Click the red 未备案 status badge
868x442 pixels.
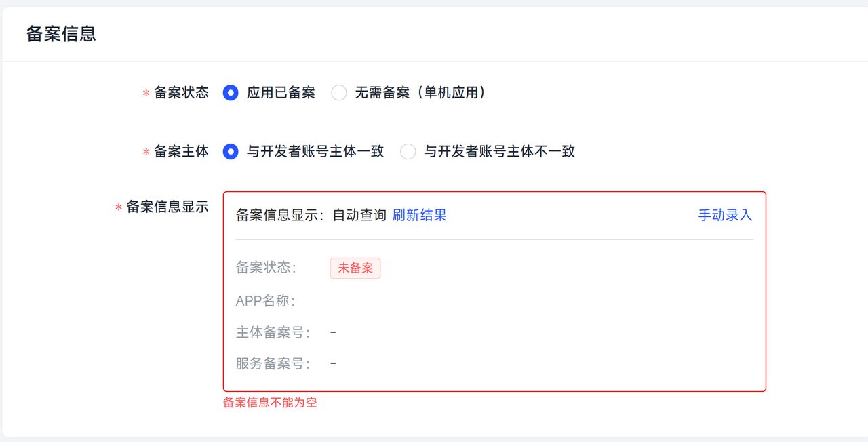(355, 268)
